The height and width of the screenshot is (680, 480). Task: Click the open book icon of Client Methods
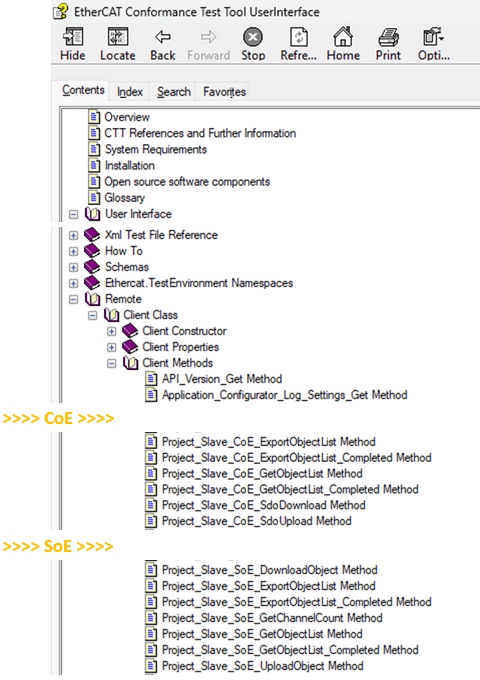click(x=130, y=363)
